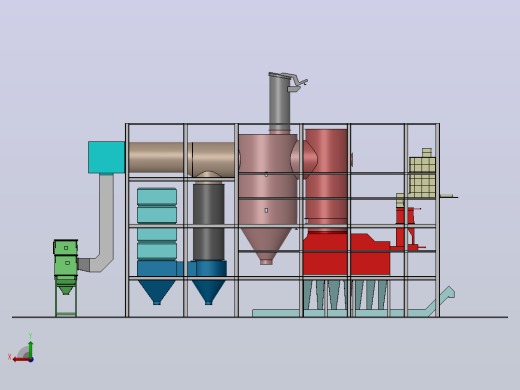Pick the yellow gridded box unit

point(422,177)
